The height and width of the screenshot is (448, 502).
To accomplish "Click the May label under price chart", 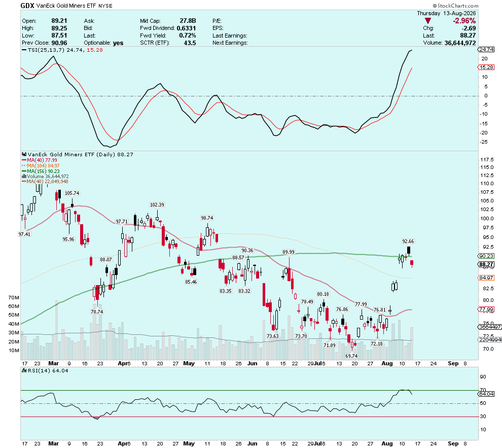I will pyautogui.click(x=189, y=363).
